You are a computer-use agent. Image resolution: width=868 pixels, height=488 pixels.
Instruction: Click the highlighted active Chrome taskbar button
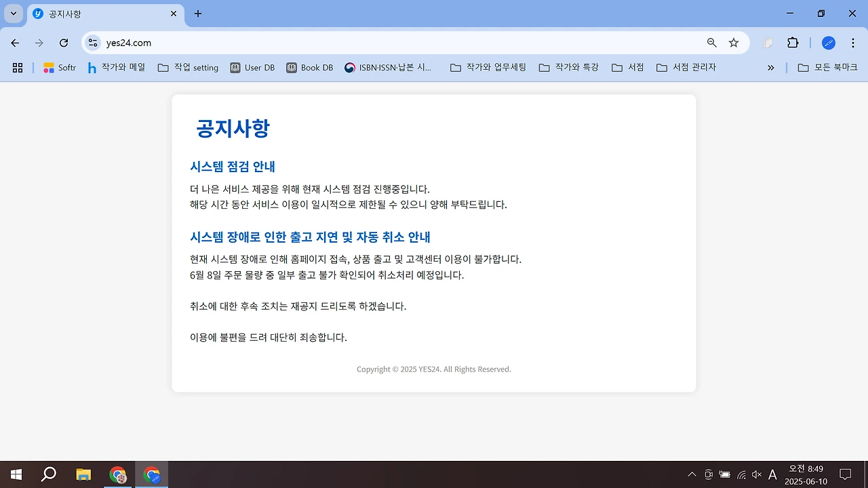click(152, 474)
